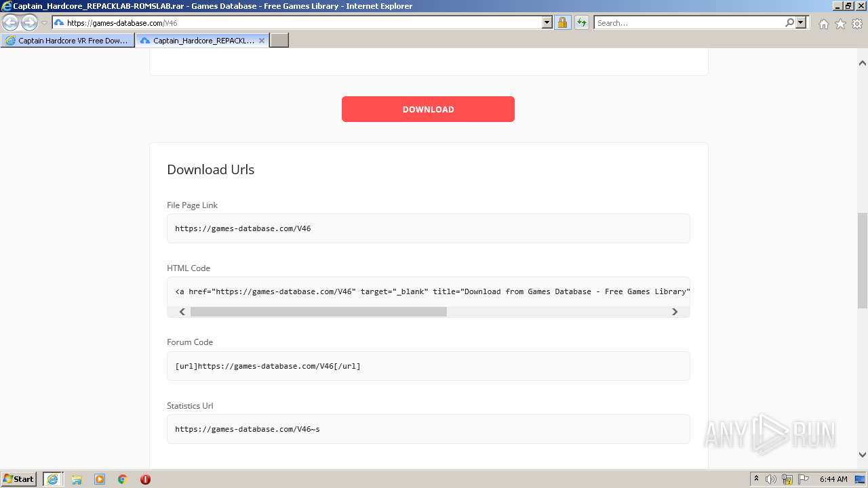Click the red antivirus taskbar icon
868x488 pixels.
[145, 479]
